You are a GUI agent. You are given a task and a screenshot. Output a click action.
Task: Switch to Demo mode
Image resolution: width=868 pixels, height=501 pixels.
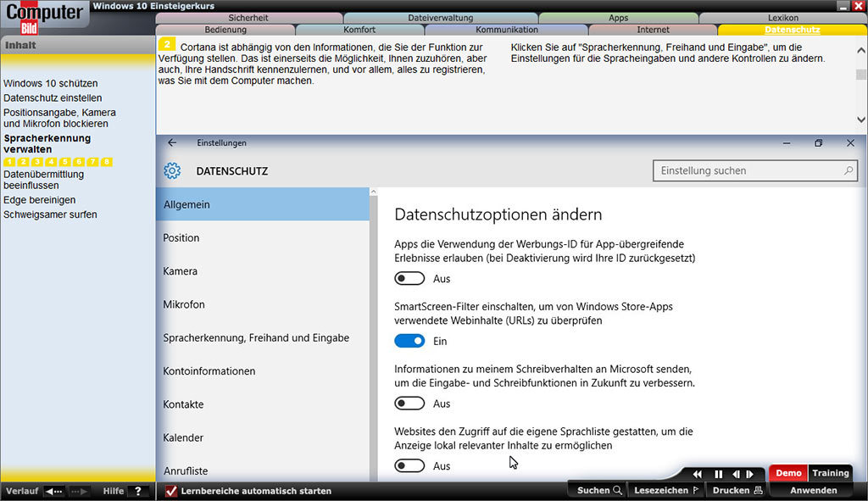tap(788, 473)
